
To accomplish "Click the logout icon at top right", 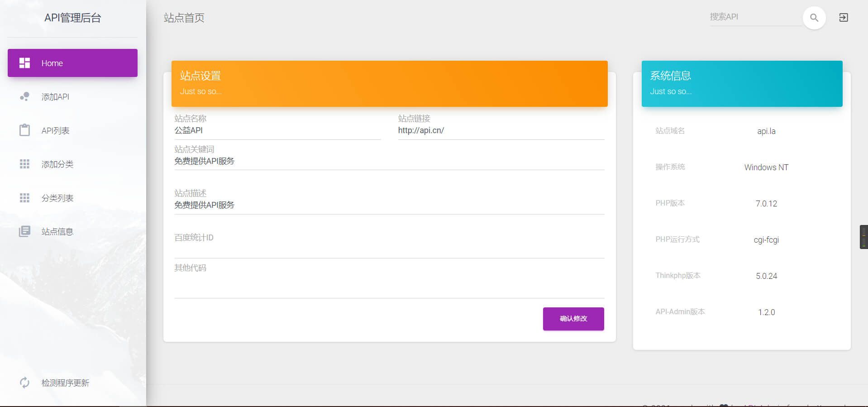I will tap(843, 18).
